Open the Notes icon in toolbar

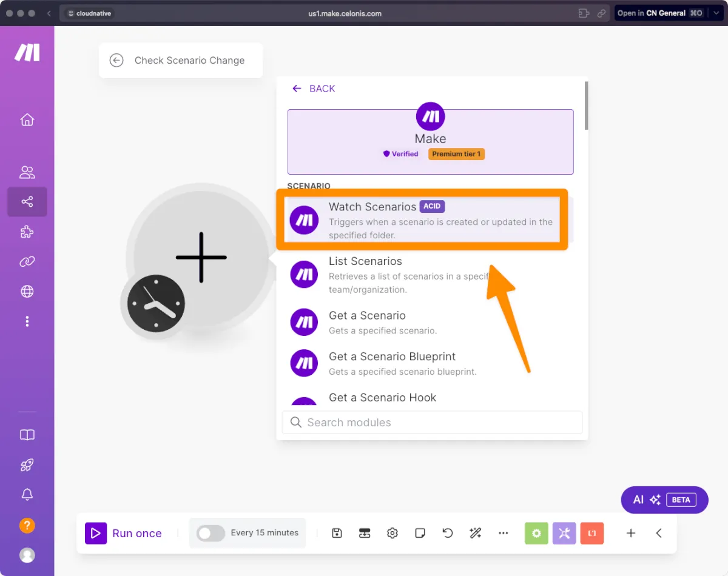click(420, 533)
